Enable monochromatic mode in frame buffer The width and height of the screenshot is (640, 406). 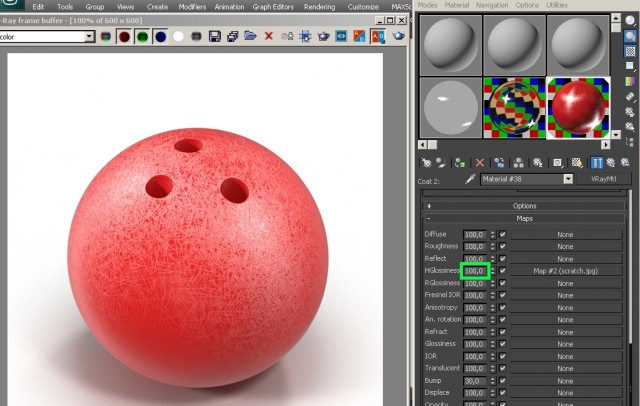[x=196, y=37]
